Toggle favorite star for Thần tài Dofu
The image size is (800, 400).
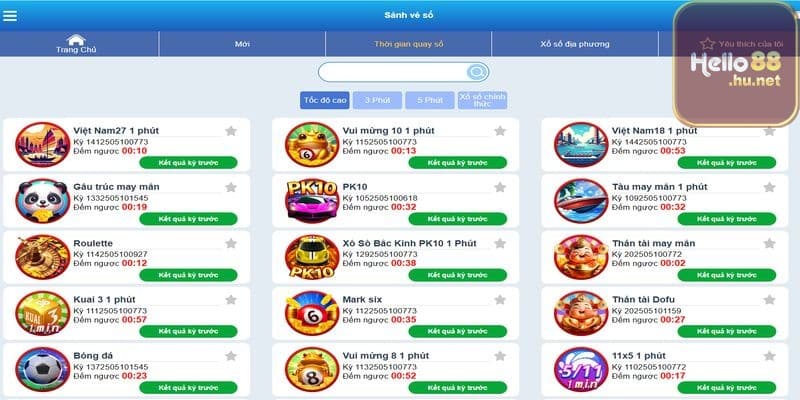(x=769, y=299)
